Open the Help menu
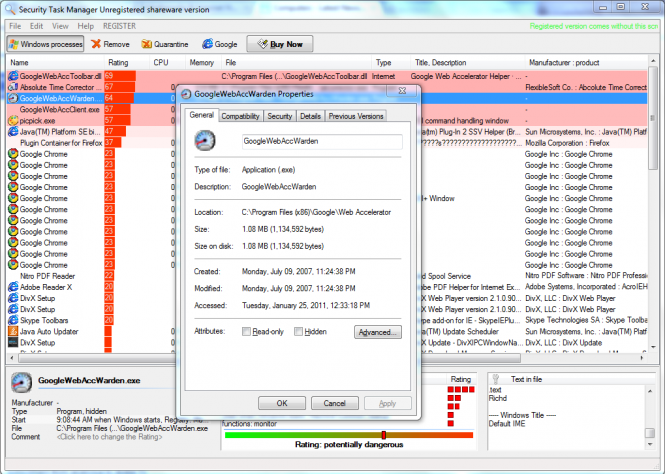The height and width of the screenshot is (474, 665). point(86,26)
